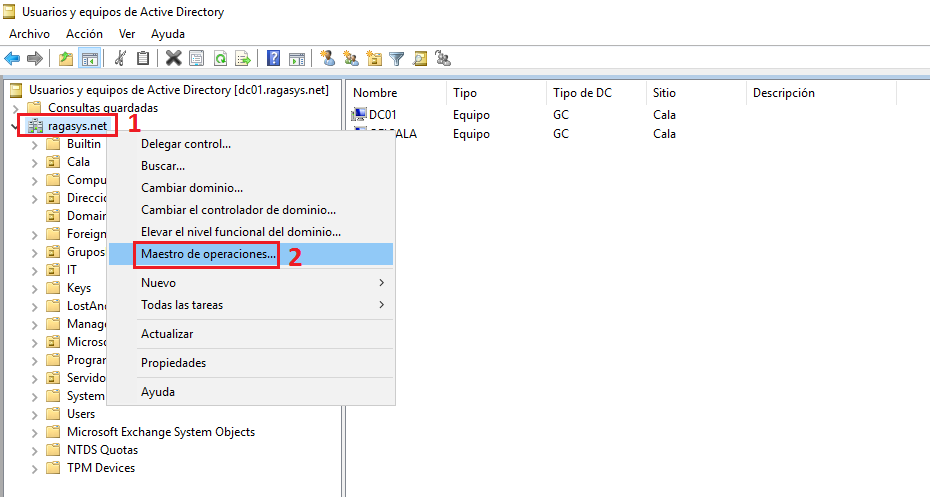The height and width of the screenshot is (497, 930).
Task: Go up one level using folder-arrow icon
Action: (66, 58)
